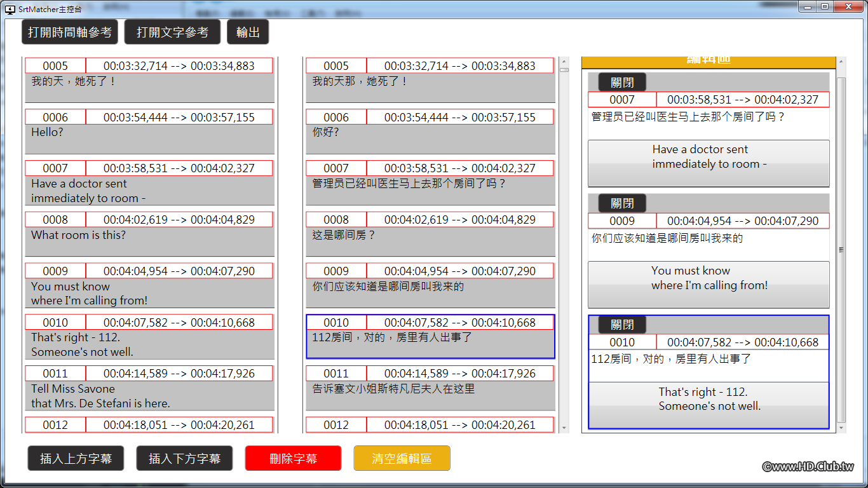Screen dimensions: 868x488
Task: Close the editor entry 0007 with 關閉
Action: [622, 82]
